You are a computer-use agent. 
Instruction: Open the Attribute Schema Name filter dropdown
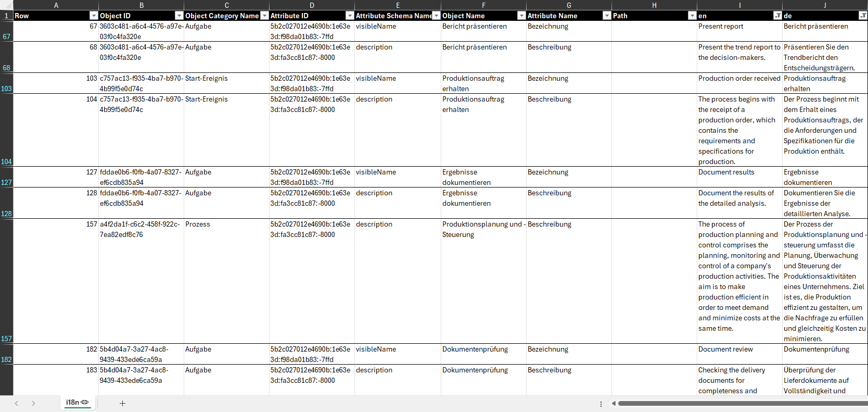[x=436, y=16]
